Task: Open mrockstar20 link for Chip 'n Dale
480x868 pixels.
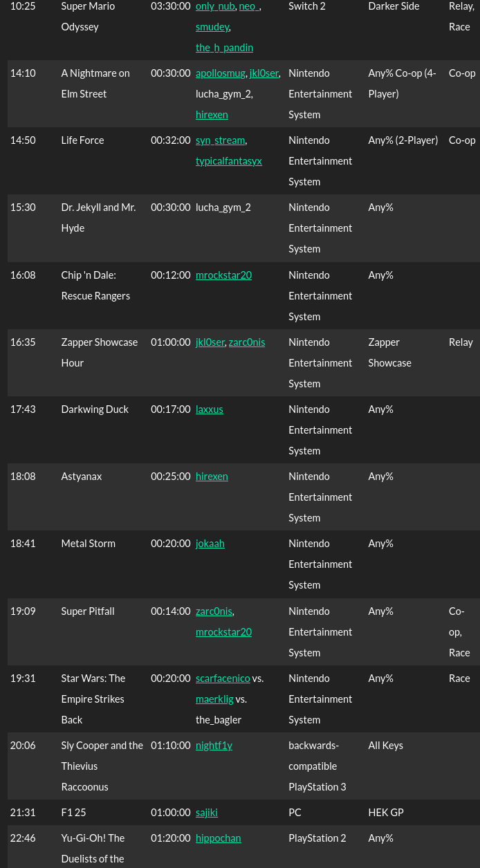Action: 223,275
